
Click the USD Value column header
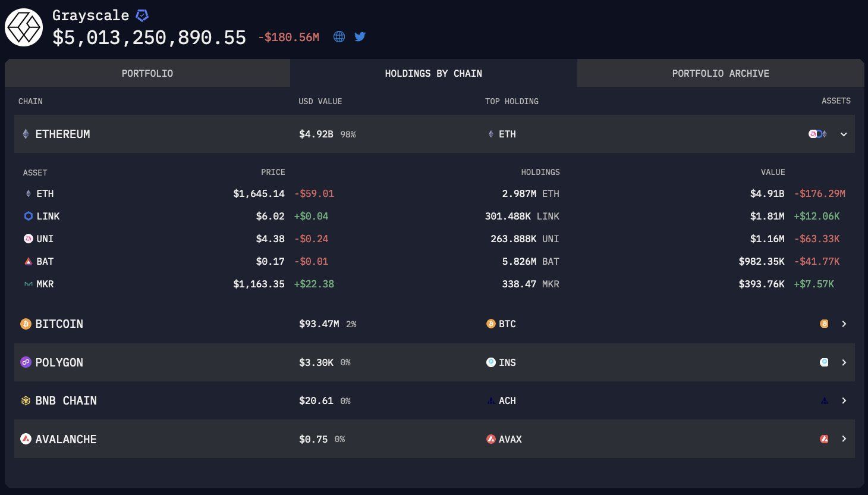pyautogui.click(x=320, y=101)
